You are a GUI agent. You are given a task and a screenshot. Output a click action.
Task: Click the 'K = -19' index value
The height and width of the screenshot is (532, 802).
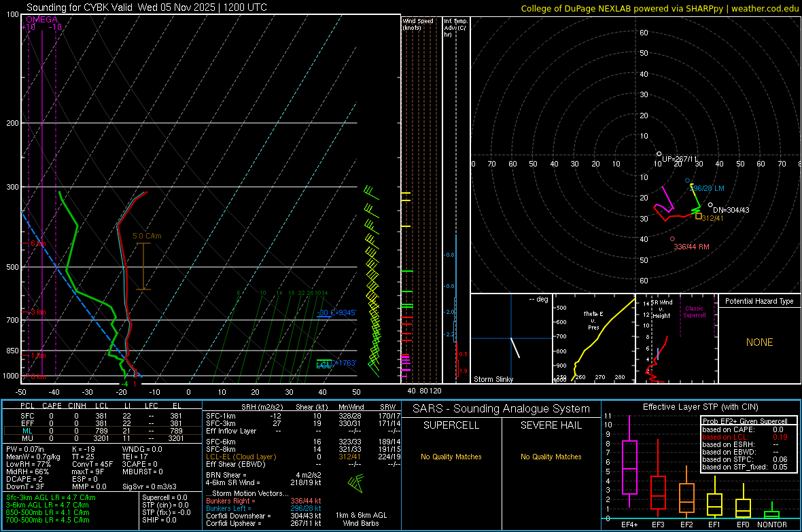[84, 449]
